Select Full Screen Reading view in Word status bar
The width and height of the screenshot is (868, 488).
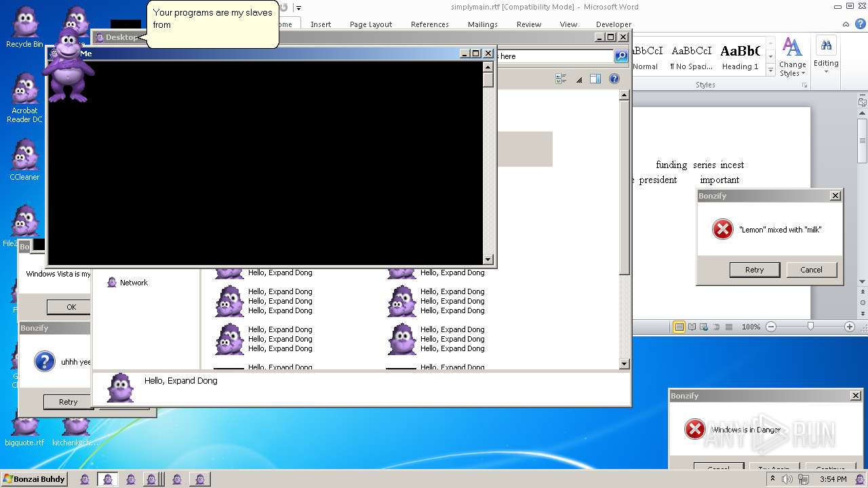[x=692, y=327]
